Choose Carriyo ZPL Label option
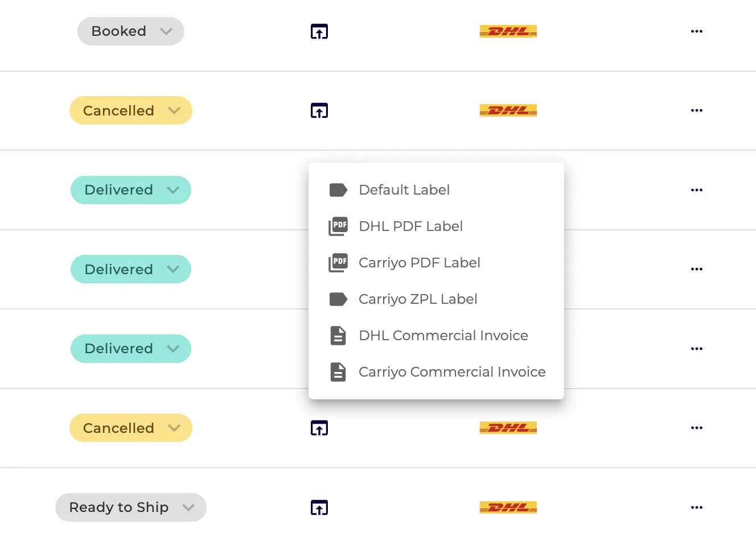This screenshot has height=537, width=756. (x=418, y=299)
